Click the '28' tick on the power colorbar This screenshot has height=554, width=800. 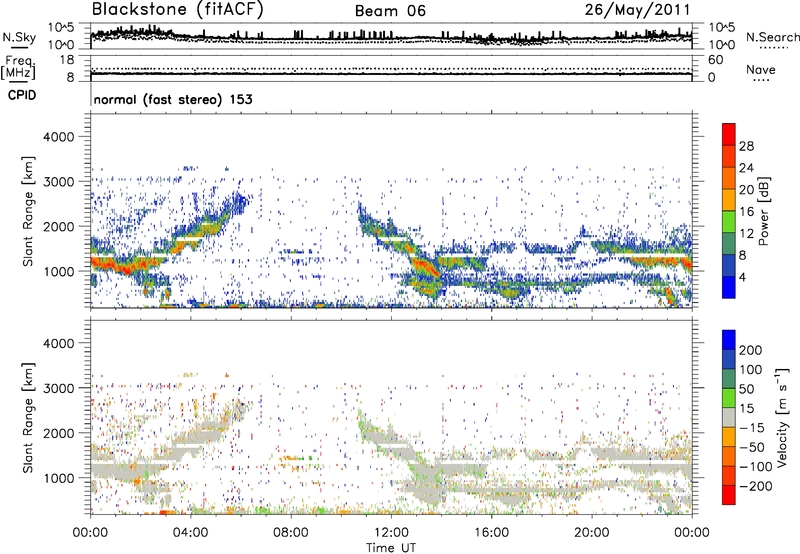click(746, 146)
